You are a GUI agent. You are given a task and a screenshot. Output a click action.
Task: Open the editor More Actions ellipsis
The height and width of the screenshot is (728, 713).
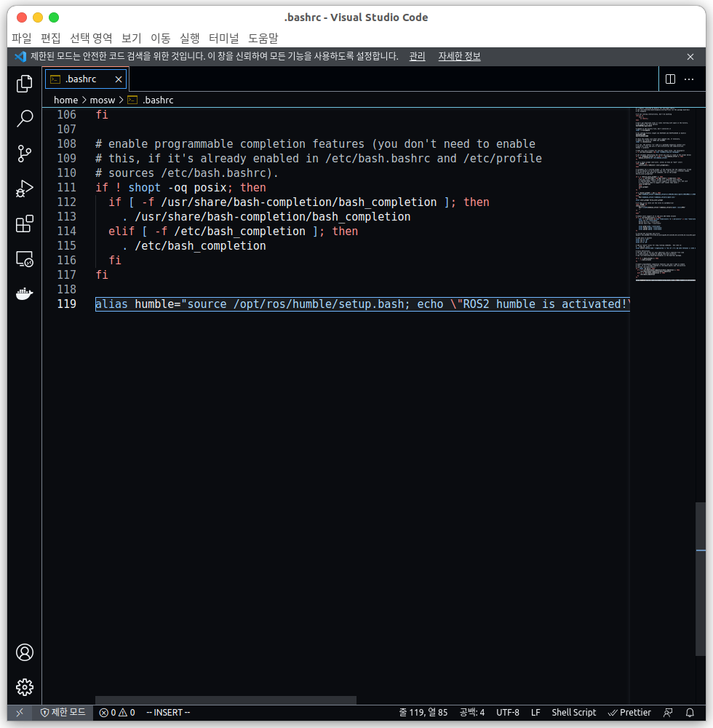[x=689, y=79]
